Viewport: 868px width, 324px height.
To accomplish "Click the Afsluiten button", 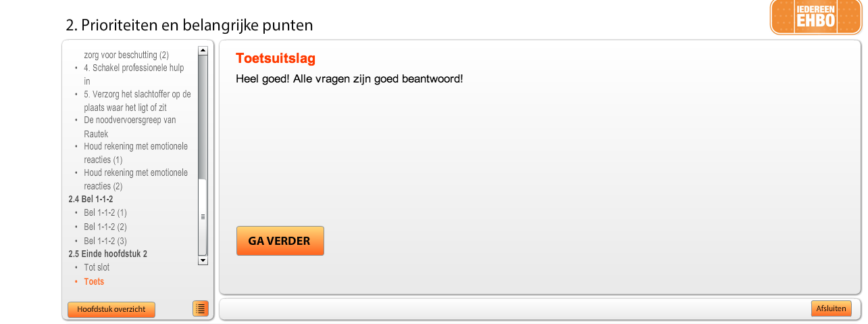I will point(832,308).
